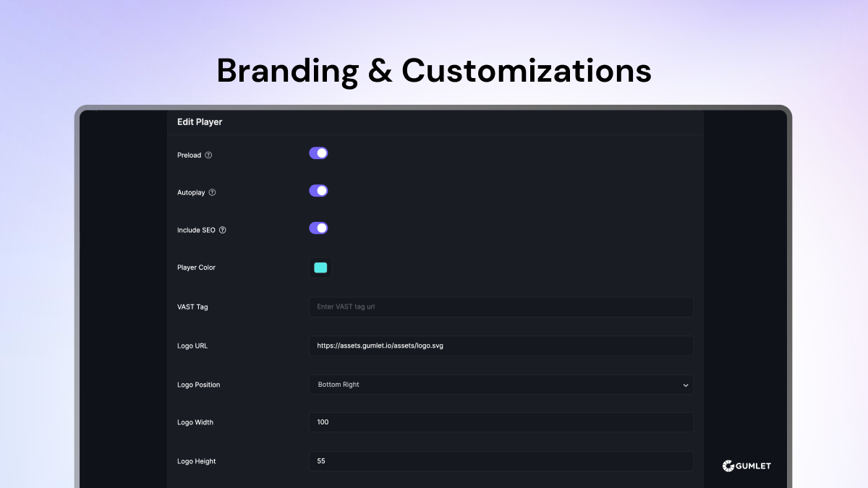Click the Gumlet logo in the corner

point(746,466)
